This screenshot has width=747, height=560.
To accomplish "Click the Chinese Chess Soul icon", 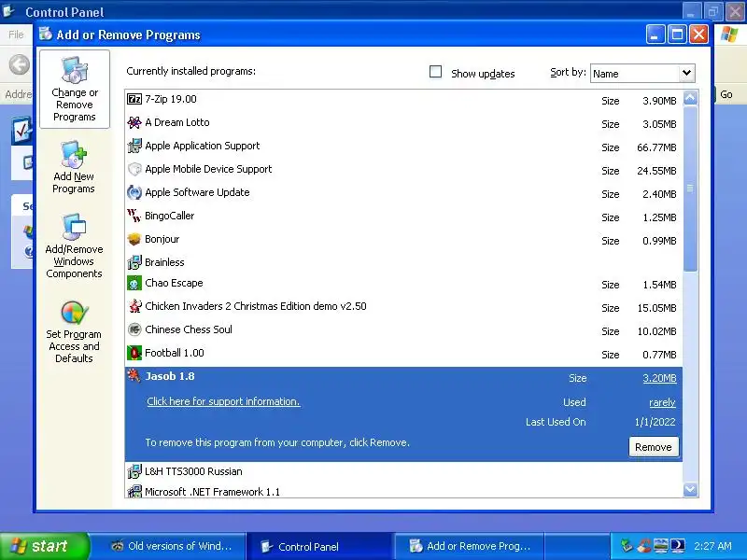I will pos(134,329).
